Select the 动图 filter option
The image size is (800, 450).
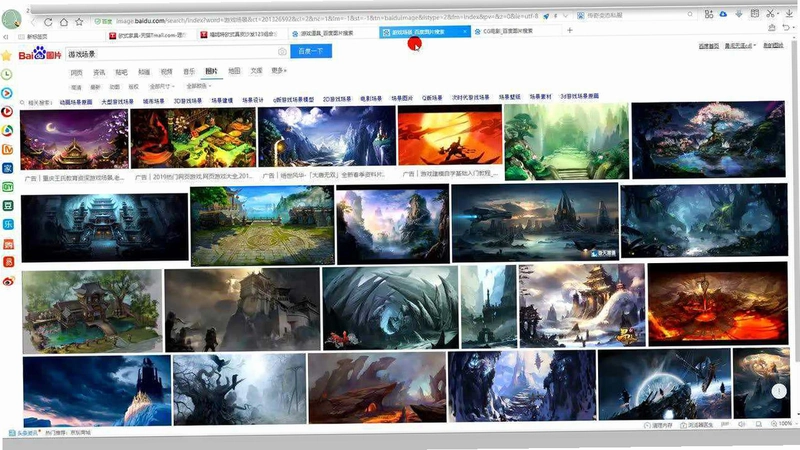115,87
